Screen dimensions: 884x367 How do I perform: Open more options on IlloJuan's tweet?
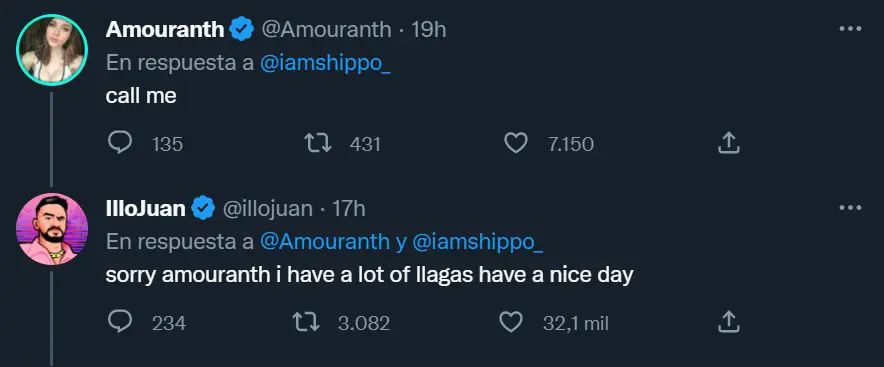coord(850,208)
